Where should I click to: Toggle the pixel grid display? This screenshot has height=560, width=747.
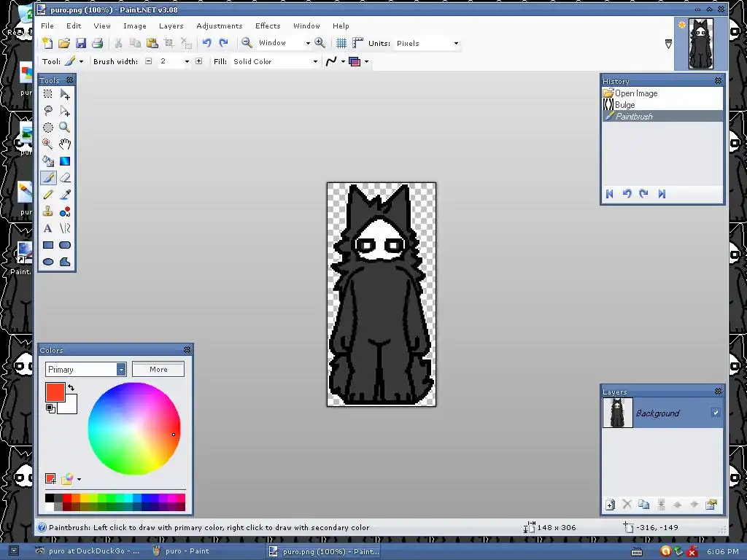point(341,43)
